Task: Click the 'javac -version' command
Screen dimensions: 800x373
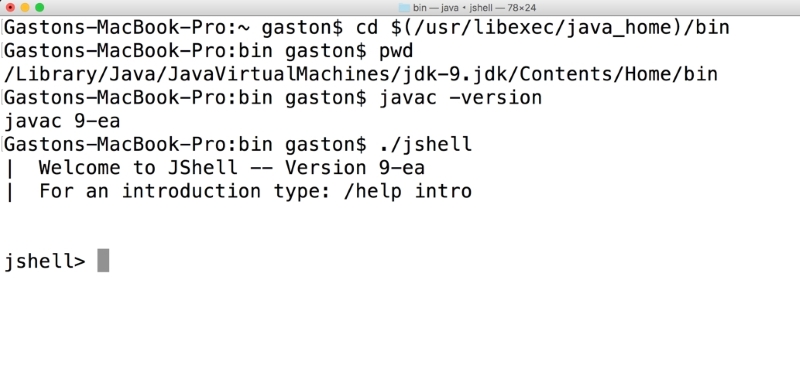Action: coord(460,97)
